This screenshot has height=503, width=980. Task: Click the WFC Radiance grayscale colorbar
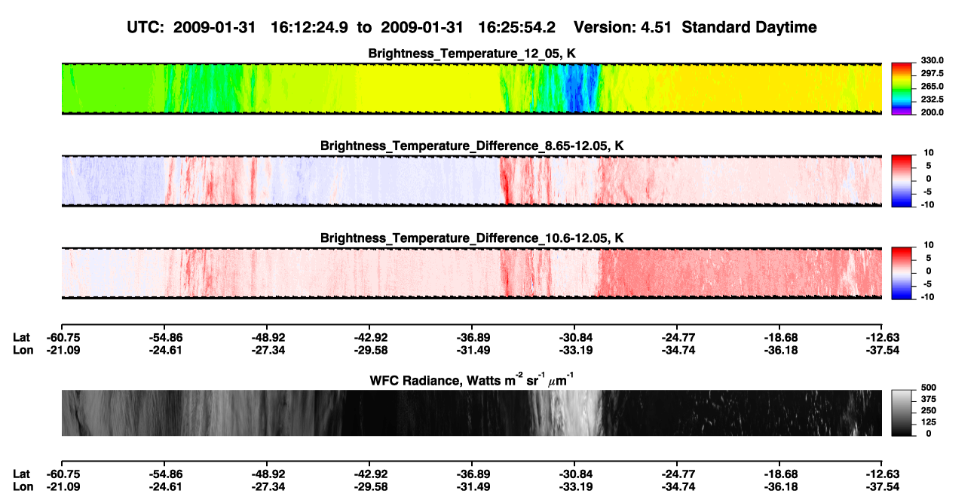[902, 413]
